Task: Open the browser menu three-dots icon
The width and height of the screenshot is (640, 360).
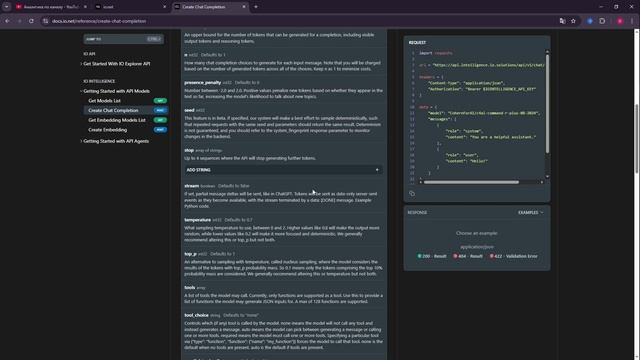Action: point(631,21)
